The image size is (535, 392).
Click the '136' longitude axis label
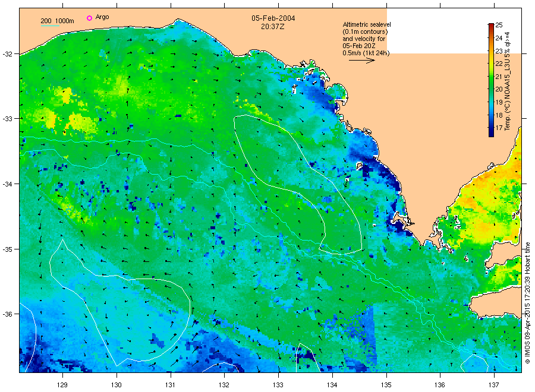(440, 385)
